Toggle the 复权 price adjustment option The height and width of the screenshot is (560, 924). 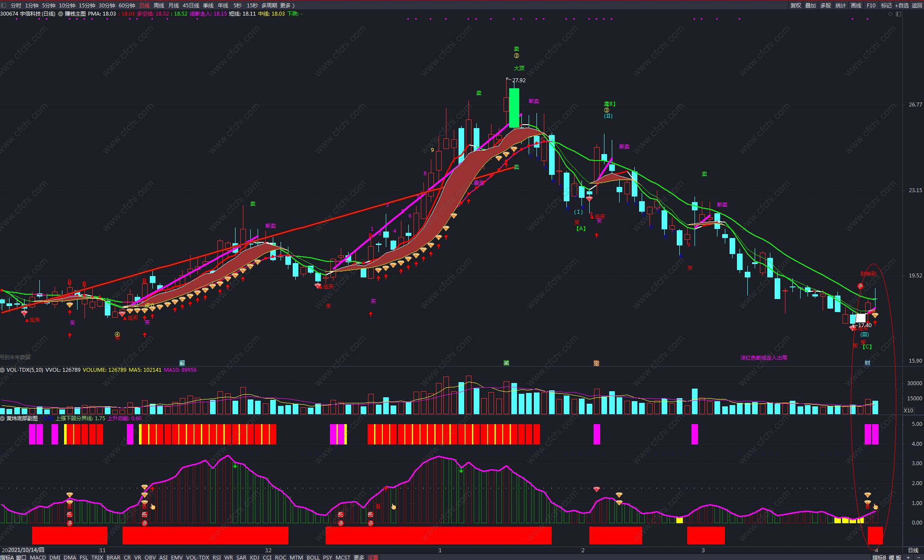pyautogui.click(x=796, y=5)
